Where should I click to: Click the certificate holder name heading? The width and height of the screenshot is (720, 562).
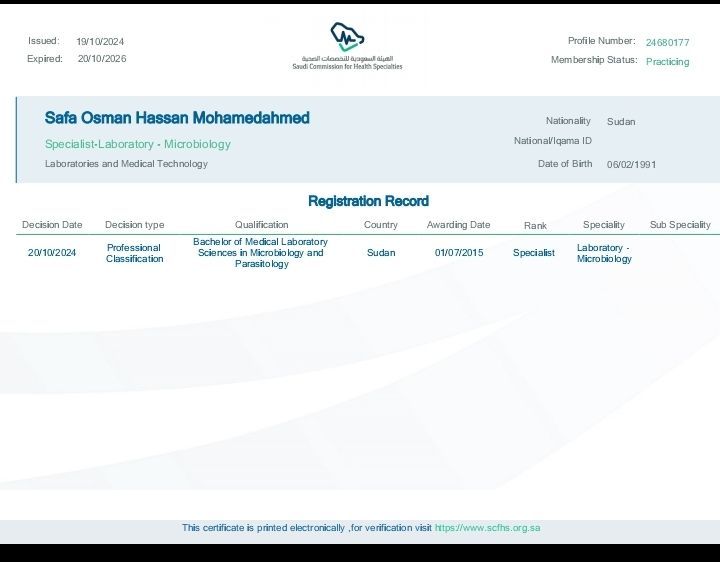(177, 118)
